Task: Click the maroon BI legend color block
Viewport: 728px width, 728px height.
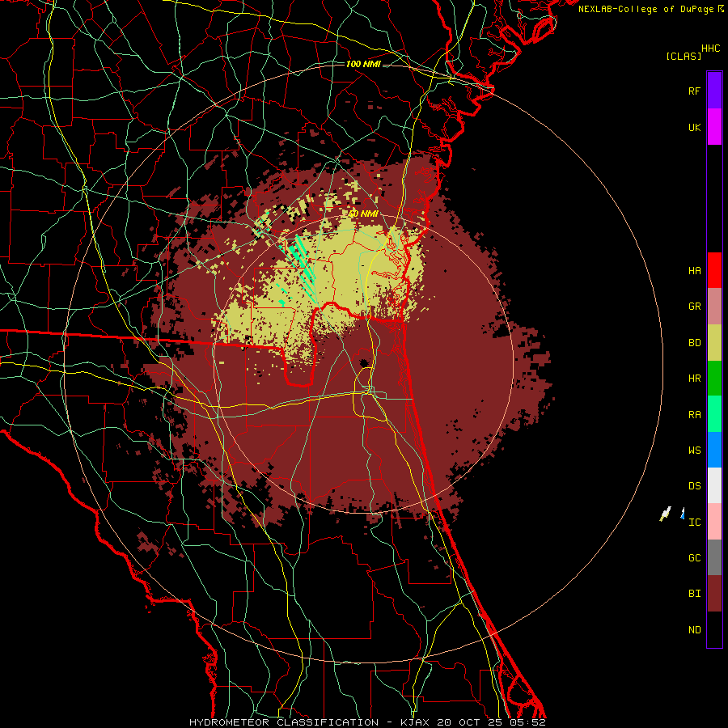Action: (x=714, y=594)
